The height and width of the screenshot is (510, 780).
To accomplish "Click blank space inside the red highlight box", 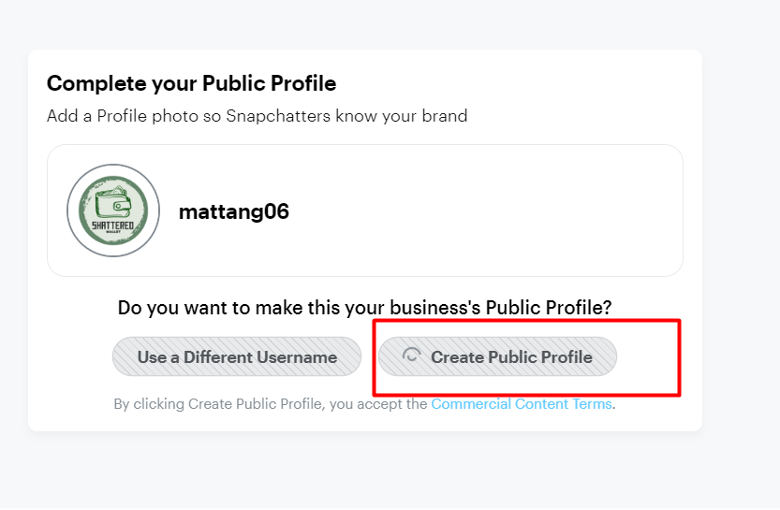I will 648,358.
